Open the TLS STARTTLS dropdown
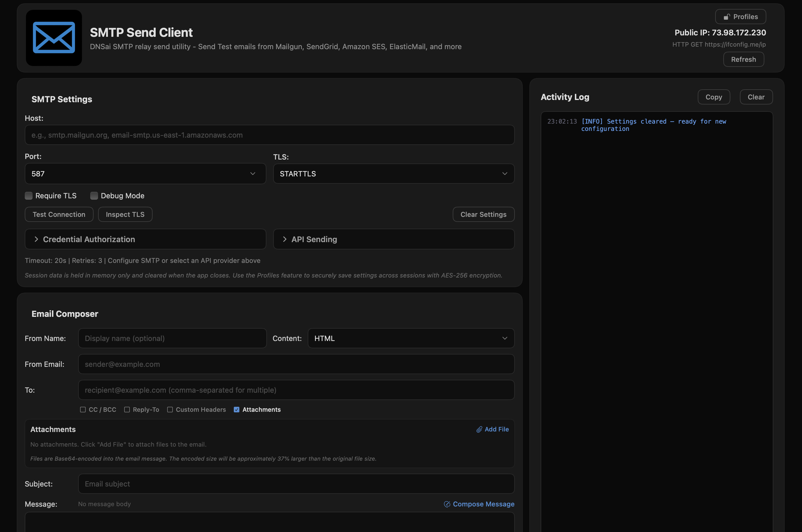This screenshot has height=532, width=802. [x=393, y=174]
